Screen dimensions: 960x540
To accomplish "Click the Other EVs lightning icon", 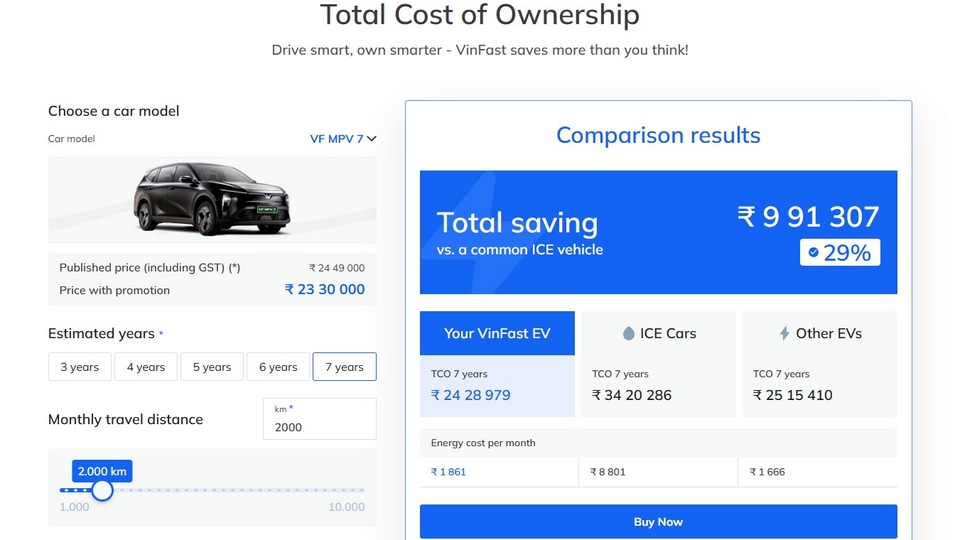I will 784,333.
